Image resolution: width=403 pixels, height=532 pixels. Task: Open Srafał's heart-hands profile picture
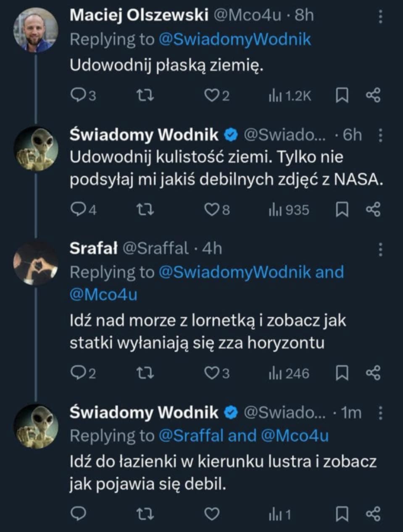click(x=35, y=263)
